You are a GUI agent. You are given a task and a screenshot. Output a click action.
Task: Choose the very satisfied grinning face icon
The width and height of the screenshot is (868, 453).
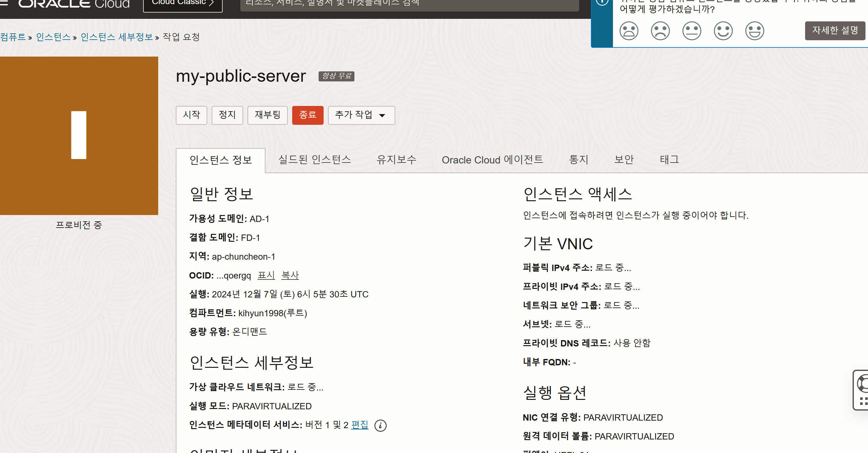(x=754, y=31)
